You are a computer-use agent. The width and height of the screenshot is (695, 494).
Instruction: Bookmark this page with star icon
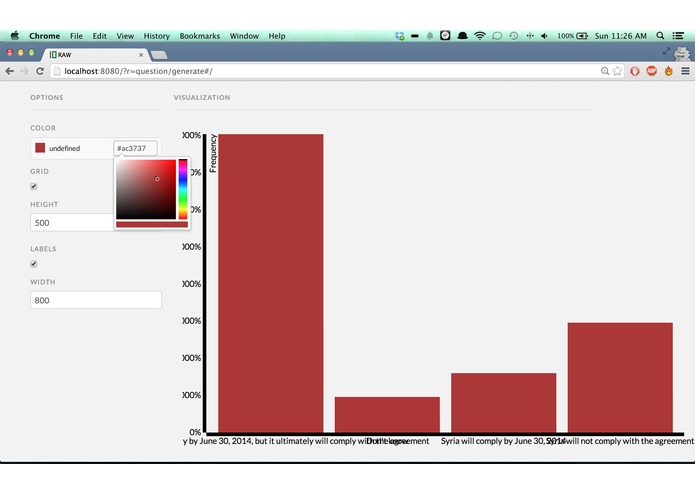pos(617,71)
